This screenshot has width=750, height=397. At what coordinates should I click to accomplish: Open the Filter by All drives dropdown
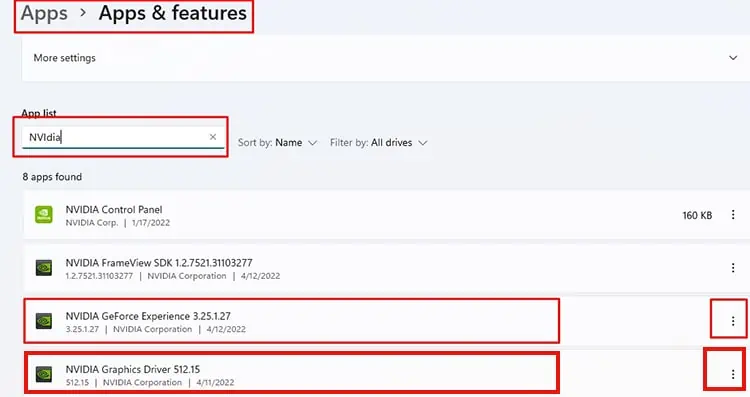378,143
